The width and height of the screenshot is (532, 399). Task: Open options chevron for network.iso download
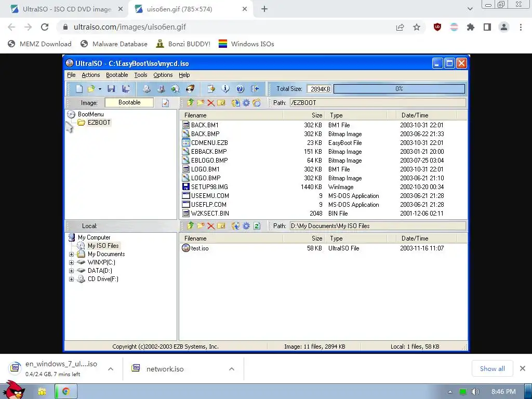tap(232, 369)
